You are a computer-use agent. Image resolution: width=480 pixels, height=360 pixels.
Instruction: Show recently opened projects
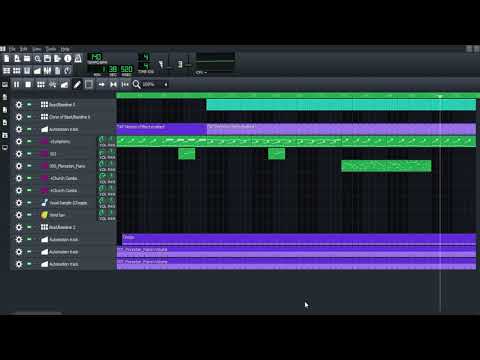[x=37, y=59]
